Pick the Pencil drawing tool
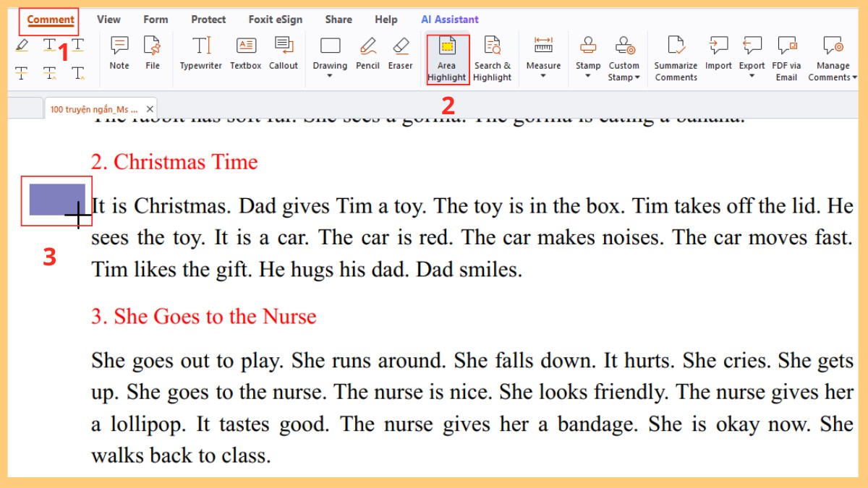The image size is (868, 488). click(x=367, y=53)
